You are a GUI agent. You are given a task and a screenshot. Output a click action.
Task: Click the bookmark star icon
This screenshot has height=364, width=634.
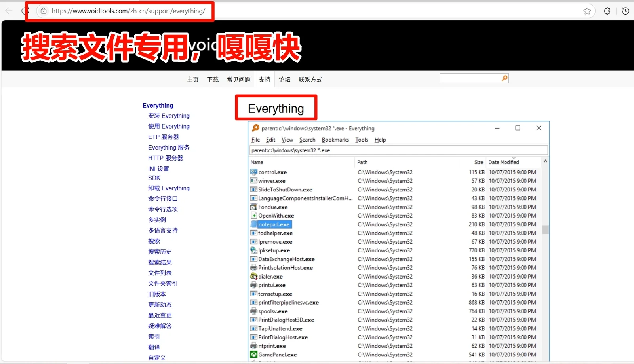pyautogui.click(x=587, y=11)
